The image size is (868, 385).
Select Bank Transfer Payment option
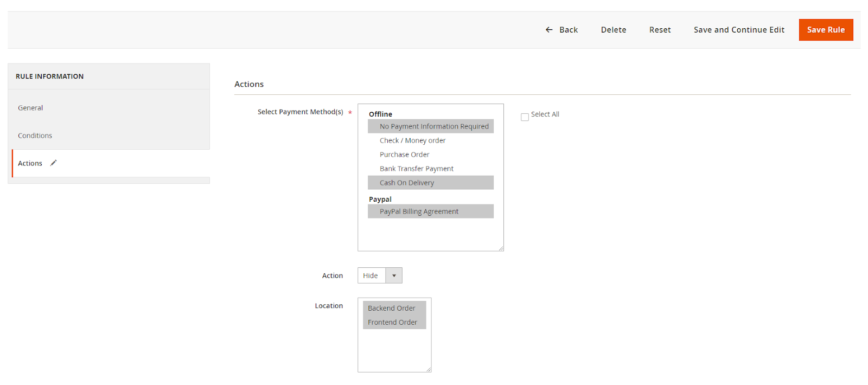416,169
